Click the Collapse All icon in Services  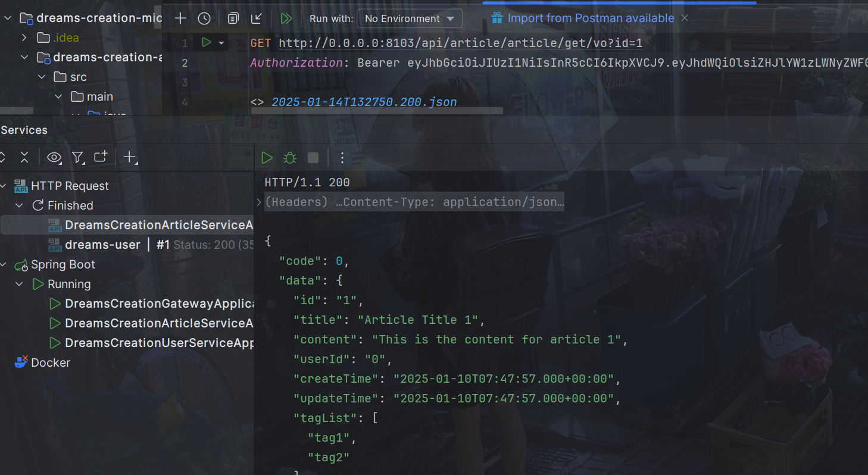[x=24, y=157]
